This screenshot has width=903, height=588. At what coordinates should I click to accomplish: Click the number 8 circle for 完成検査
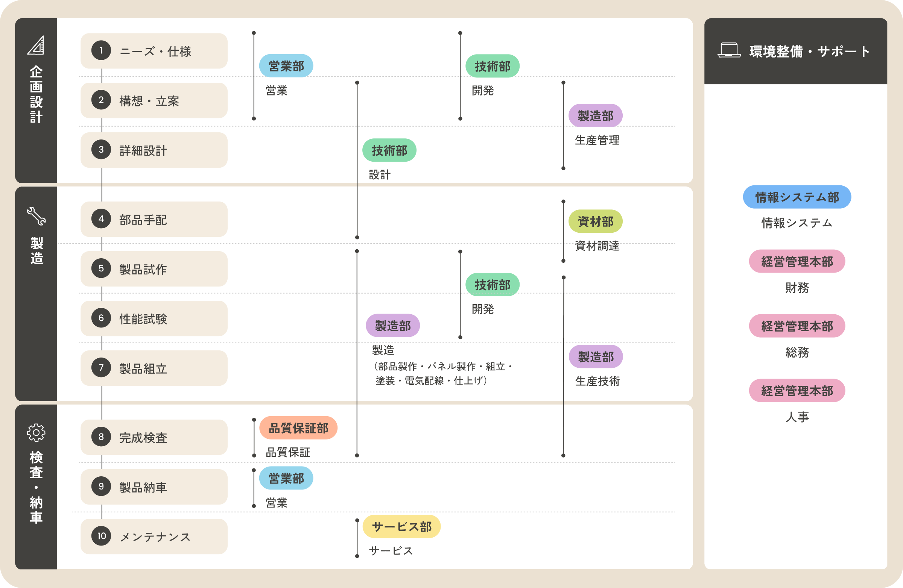point(101,437)
